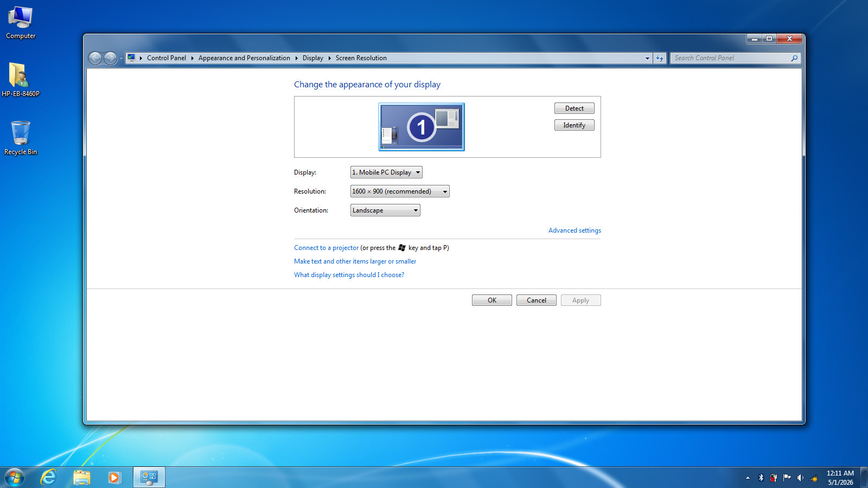This screenshot has height=488, width=868.
Task: Click the Show Desktop strip
Action: click(x=864, y=478)
